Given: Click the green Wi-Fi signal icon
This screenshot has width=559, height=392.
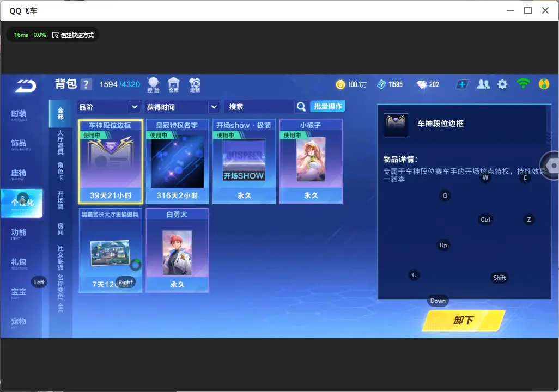Looking at the screenshot, I should [x=523, y=84].
